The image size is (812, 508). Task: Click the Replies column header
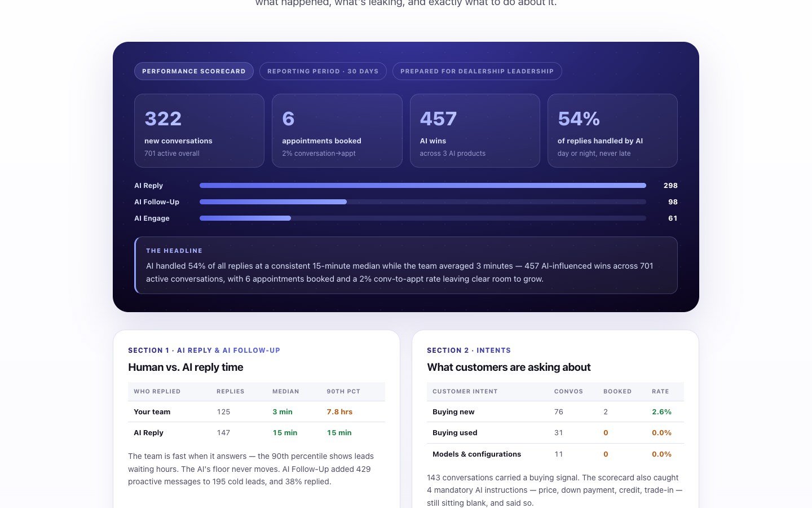coord(231,391)
